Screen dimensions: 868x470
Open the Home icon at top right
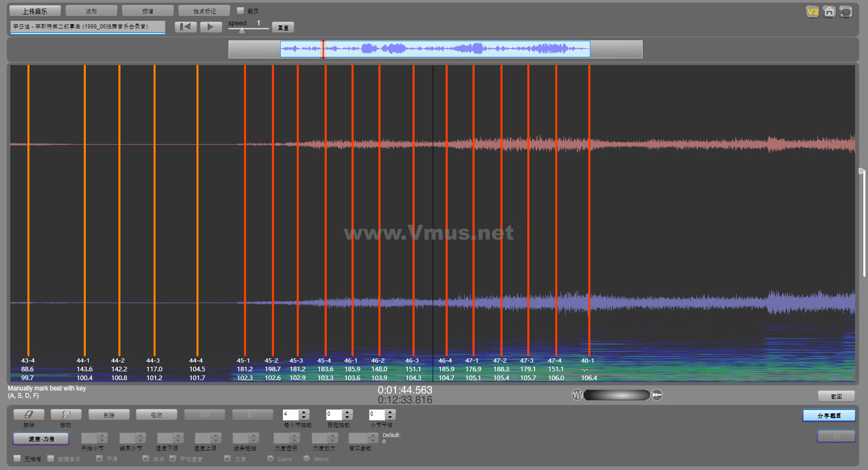829,11
